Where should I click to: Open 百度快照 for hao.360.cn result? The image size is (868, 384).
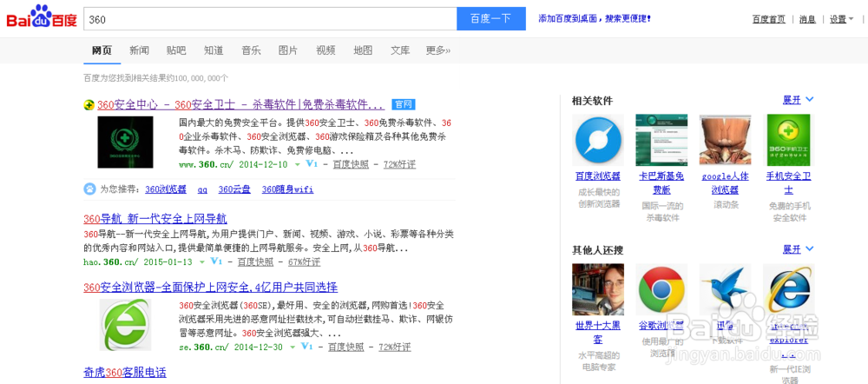point(255,262)
